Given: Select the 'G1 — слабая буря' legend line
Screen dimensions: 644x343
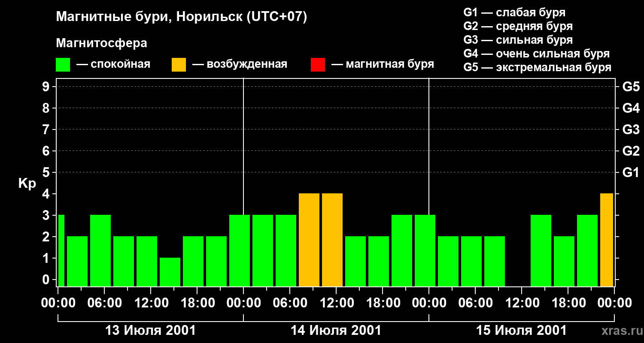Looking at the screenshot, I should [x=514, y=12].
